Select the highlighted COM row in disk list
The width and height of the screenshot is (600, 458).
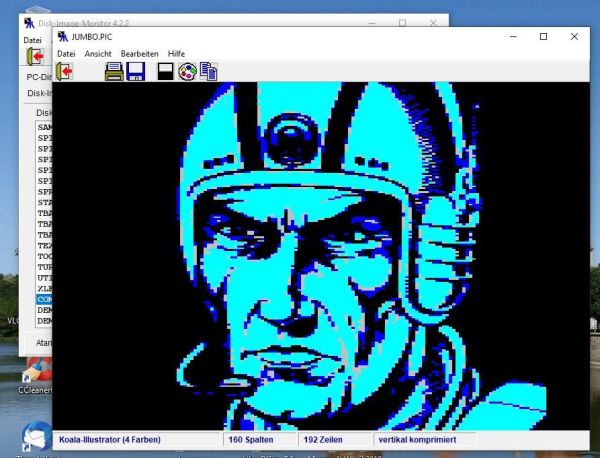[44, 299]
